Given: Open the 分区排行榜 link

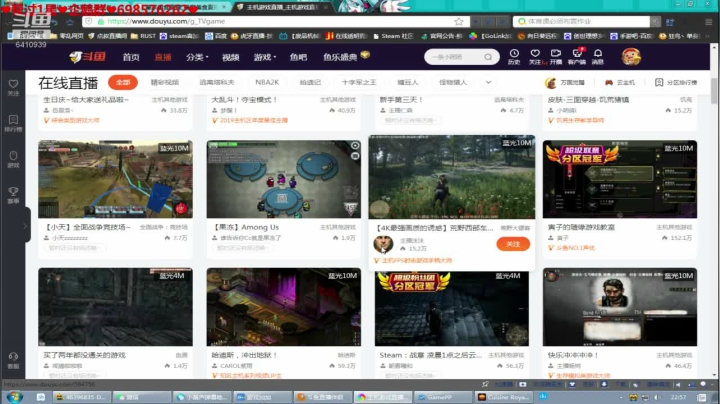Looking at the screenshot, I should 676,83.
